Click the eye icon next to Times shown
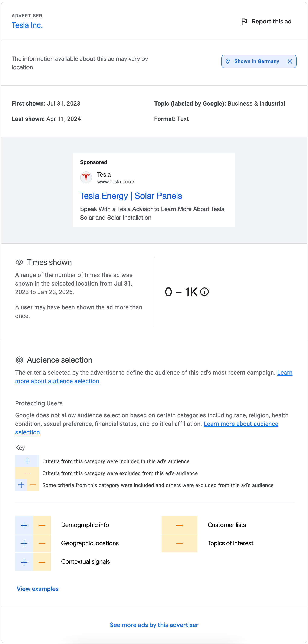This screenshot has height=644, width=308. tap(19, 262)
